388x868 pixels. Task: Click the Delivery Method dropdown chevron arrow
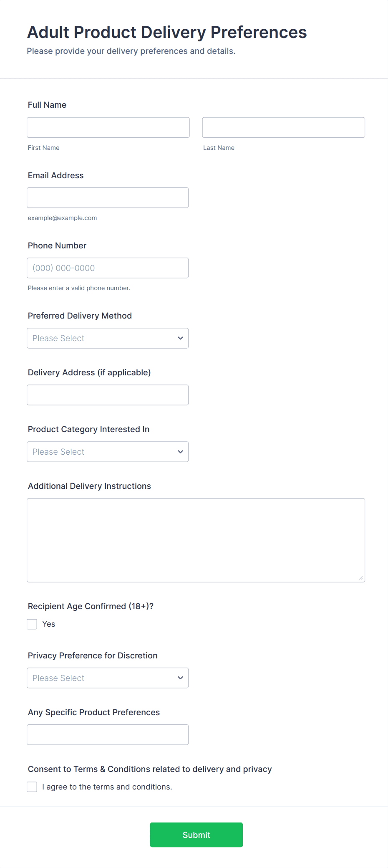(x=180, y=338)
